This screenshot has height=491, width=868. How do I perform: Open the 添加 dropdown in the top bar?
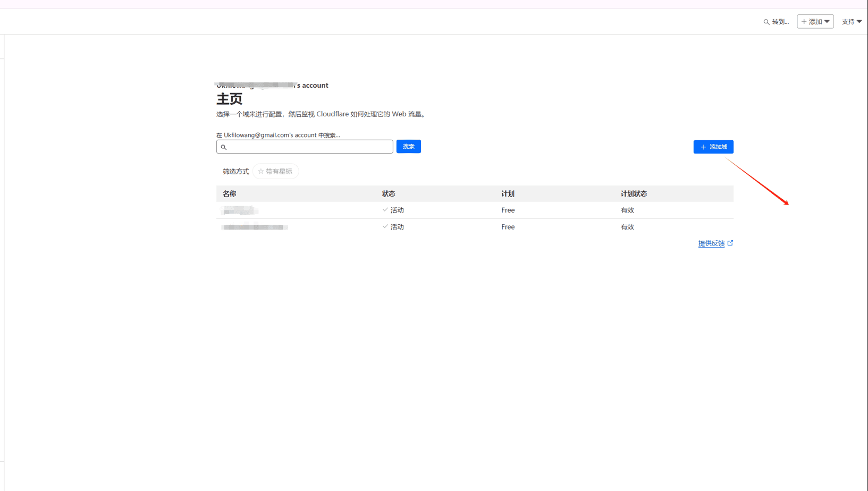pyautogui.click(x=815, y=21)
